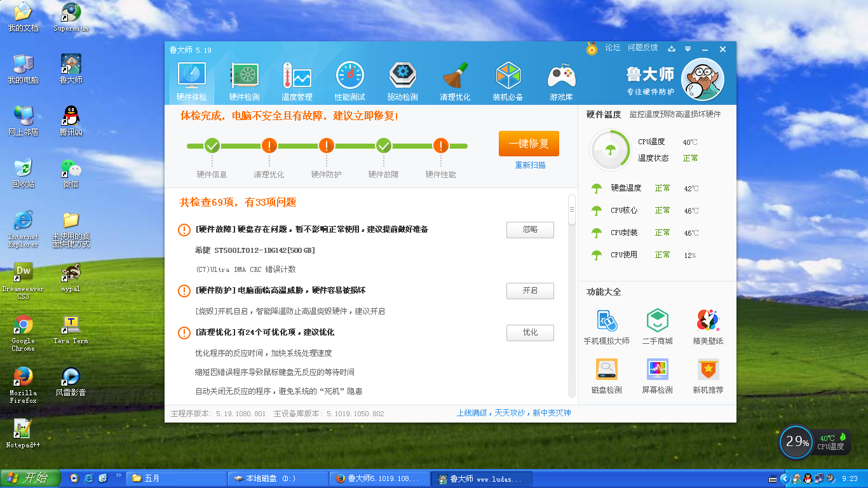868x488 pixels.
Task: Open the 驱动检测 driver detection tab
Action: point(402,82)
